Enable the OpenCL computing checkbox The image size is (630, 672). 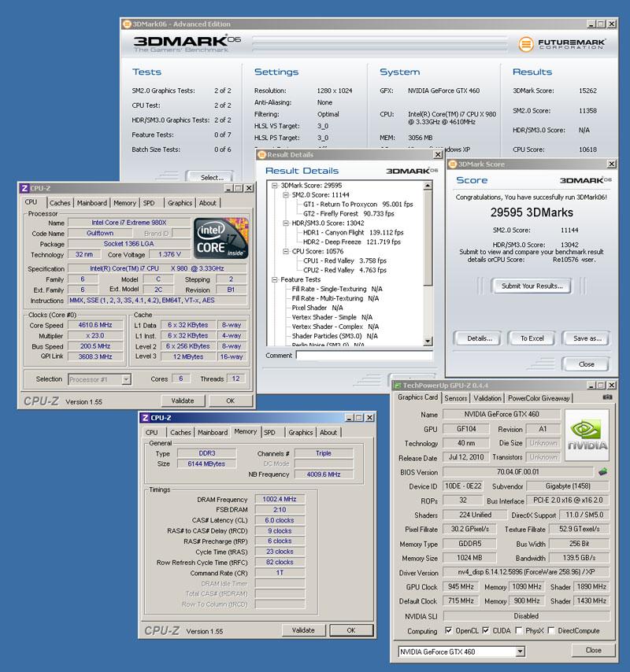448,630
